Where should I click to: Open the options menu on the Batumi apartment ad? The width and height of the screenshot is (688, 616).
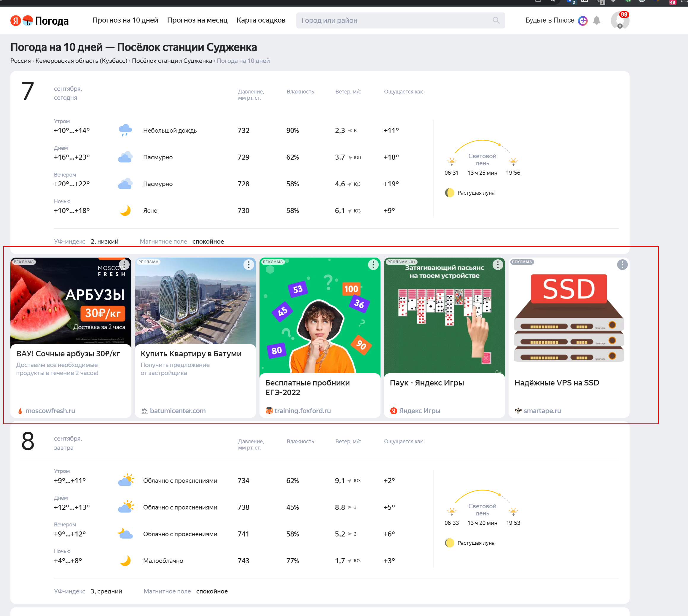tap(249, 265)
